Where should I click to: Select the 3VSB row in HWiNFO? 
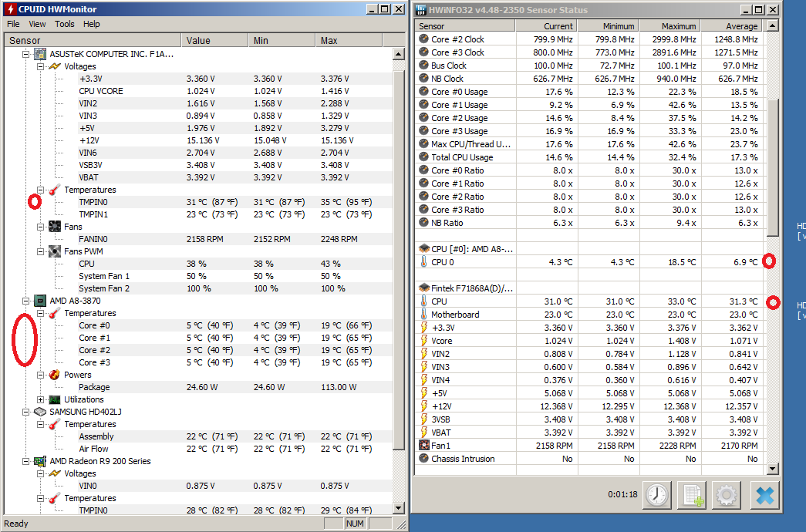589,419
